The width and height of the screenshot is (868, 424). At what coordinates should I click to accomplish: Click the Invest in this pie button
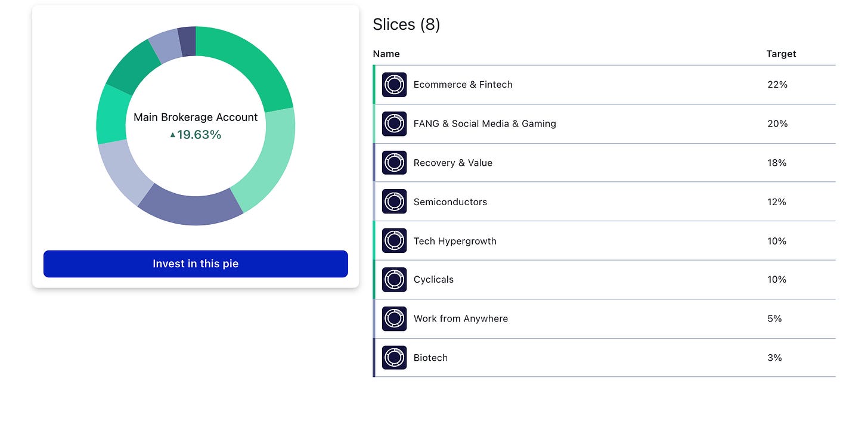pos(196,264)
